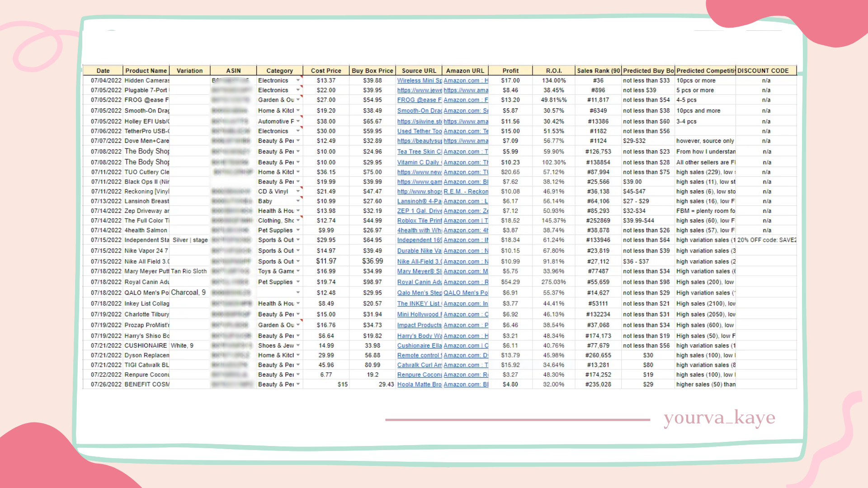Select the Cost Price column header
Viewport: 868px width, 488px height.
(x=326, y=71)
